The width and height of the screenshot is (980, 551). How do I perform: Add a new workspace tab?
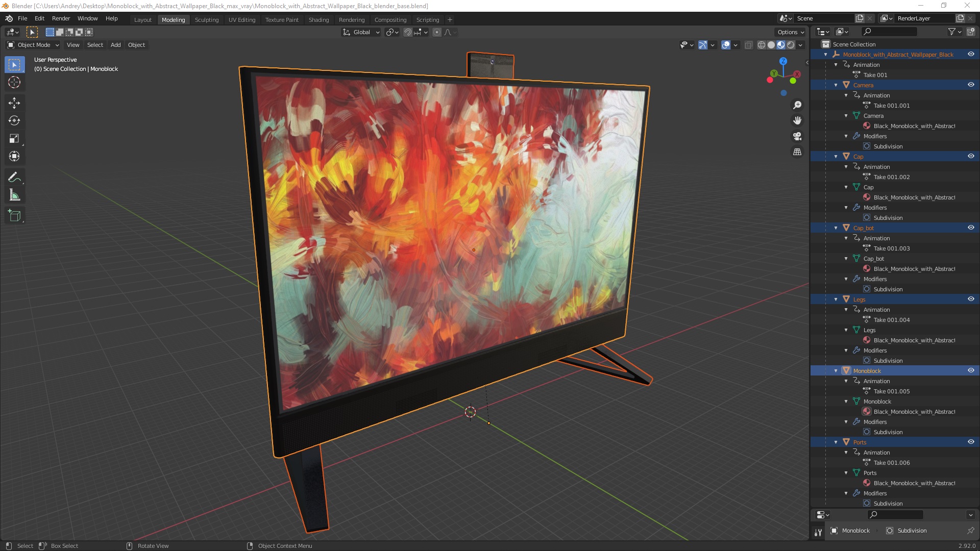pyautogui.click(x=450, y=20)
